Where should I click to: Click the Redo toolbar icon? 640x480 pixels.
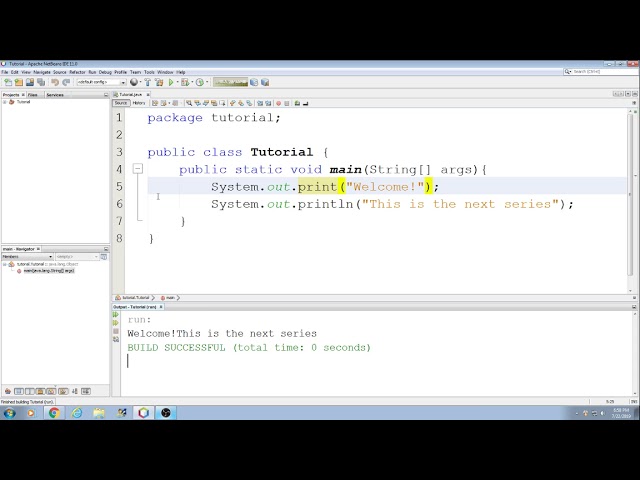tap(66, 82)
